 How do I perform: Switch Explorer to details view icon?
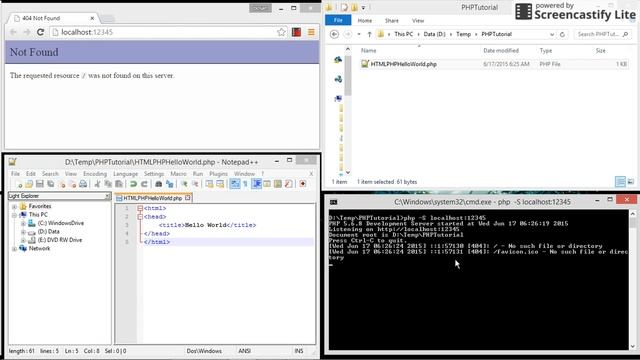coord(620,182)
